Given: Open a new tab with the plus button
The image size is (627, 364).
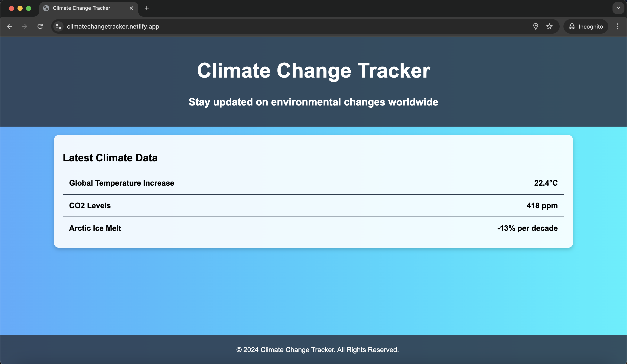Looking at the screenshot, I should pyautogui.click(x=147, y=8).
